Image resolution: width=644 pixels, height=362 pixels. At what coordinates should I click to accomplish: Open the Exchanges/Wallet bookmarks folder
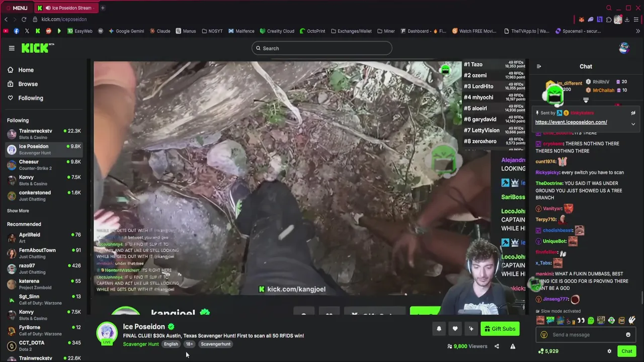click(x=351, y=31)
